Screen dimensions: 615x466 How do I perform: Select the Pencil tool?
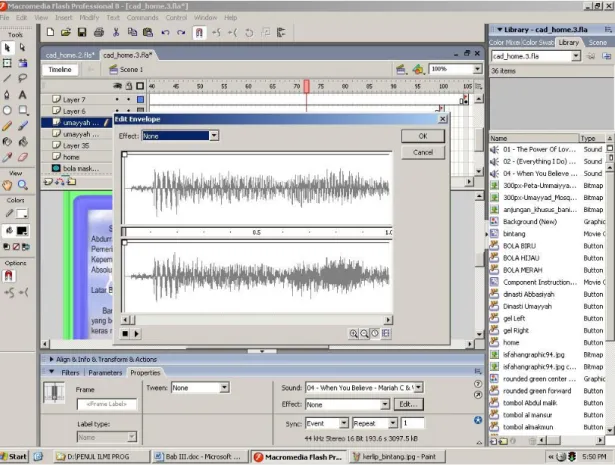pyautogui.click(x=7, y=126)
